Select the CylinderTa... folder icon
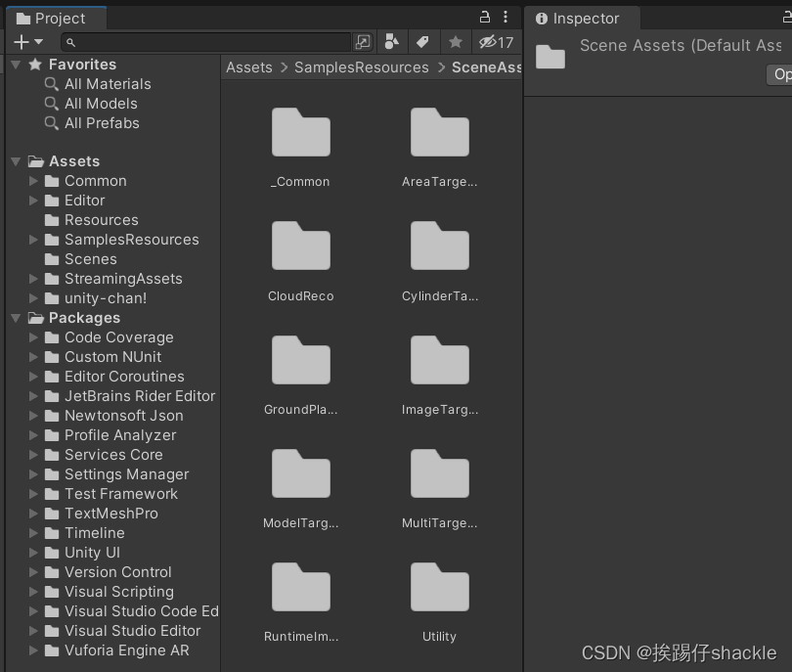The height and width of the screenshot is (672, 792). 439,246
